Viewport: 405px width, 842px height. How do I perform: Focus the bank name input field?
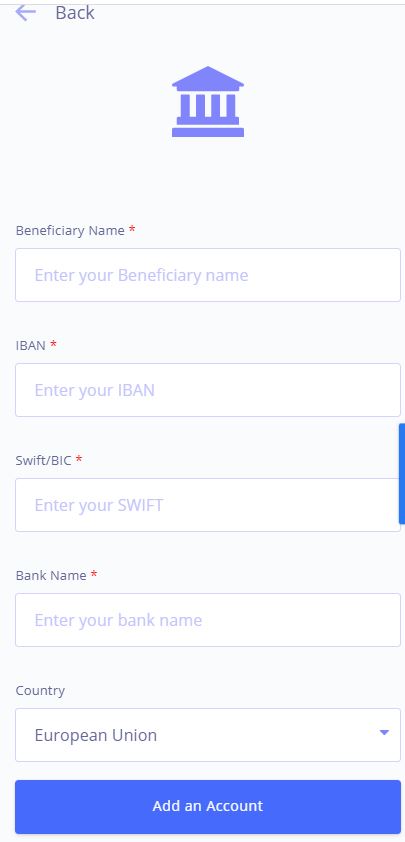pos(208,620)
